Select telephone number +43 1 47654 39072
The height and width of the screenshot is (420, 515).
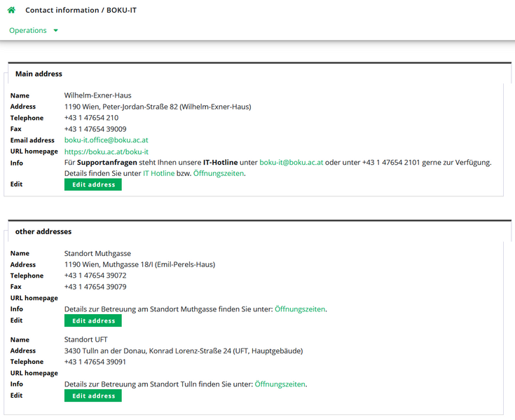(x=95, y=276)
